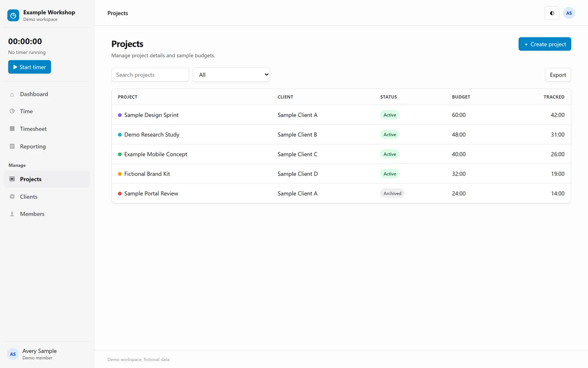Open the Fictional Brand Kit project
Viewport: 588px width, 368px height.
point(147,174)
